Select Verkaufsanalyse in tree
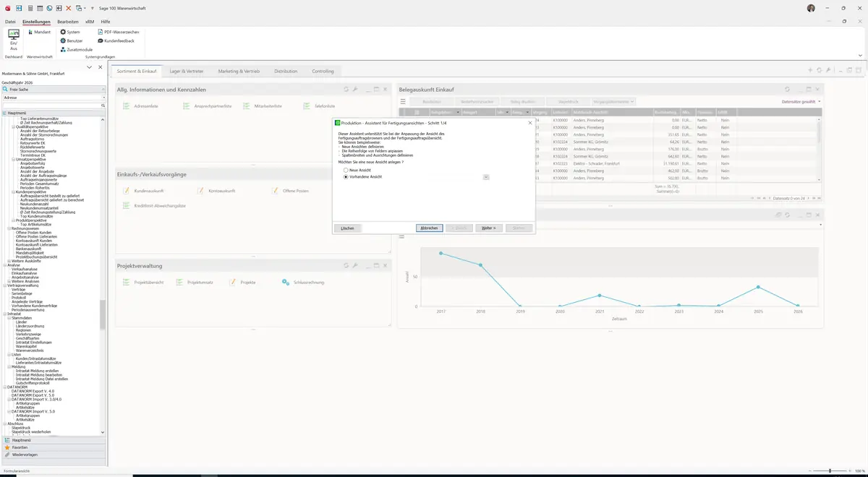Screen dimensions: 868x477 (x=25, y=269)
